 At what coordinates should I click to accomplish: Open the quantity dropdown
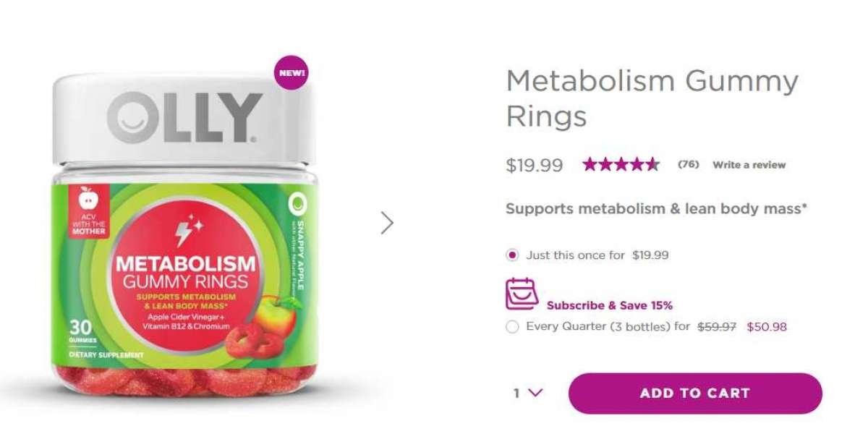tap(528, 393)
